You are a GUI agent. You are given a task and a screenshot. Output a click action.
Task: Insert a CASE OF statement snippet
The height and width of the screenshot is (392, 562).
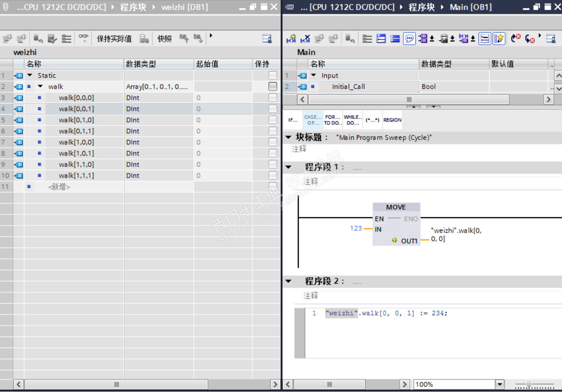[x=313, y=120]
